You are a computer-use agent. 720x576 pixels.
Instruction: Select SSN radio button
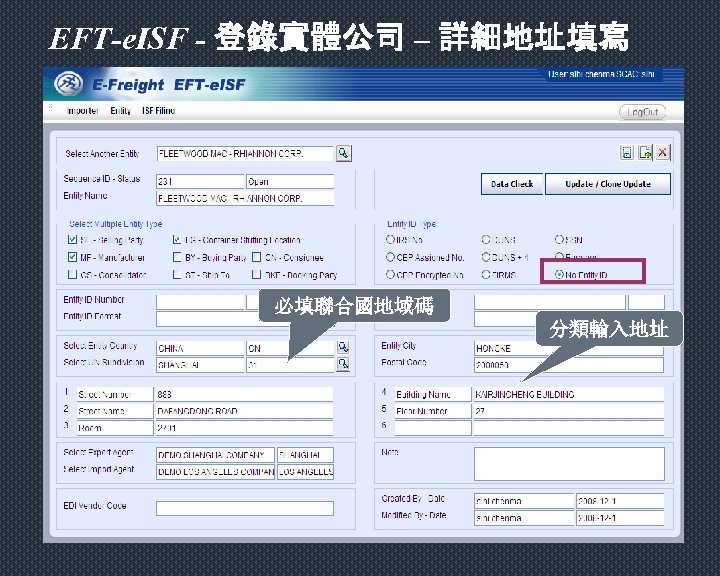[x=559, y=239]
